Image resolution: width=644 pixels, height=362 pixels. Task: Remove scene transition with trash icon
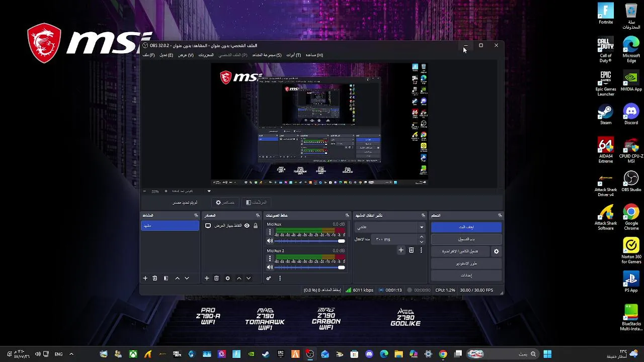tap(411, 250)
